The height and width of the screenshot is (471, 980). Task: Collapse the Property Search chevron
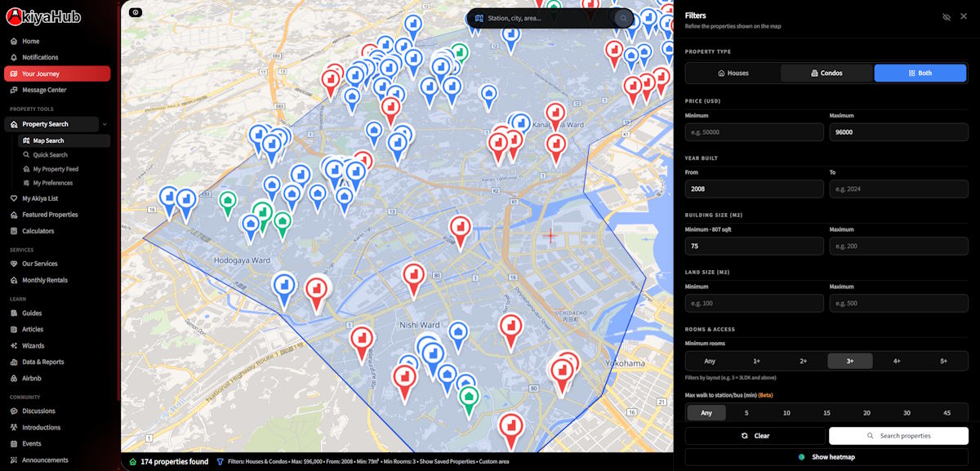coord(105,124)
